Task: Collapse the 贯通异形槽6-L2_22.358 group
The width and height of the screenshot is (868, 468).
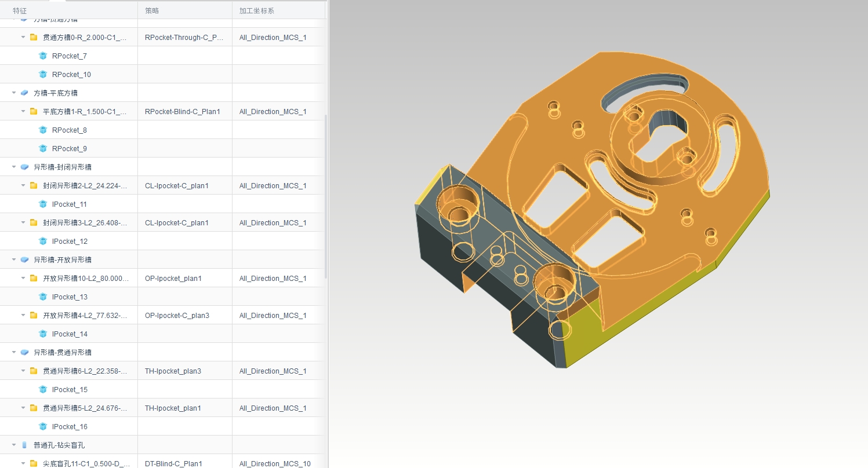Action: (x=23, y=371)
